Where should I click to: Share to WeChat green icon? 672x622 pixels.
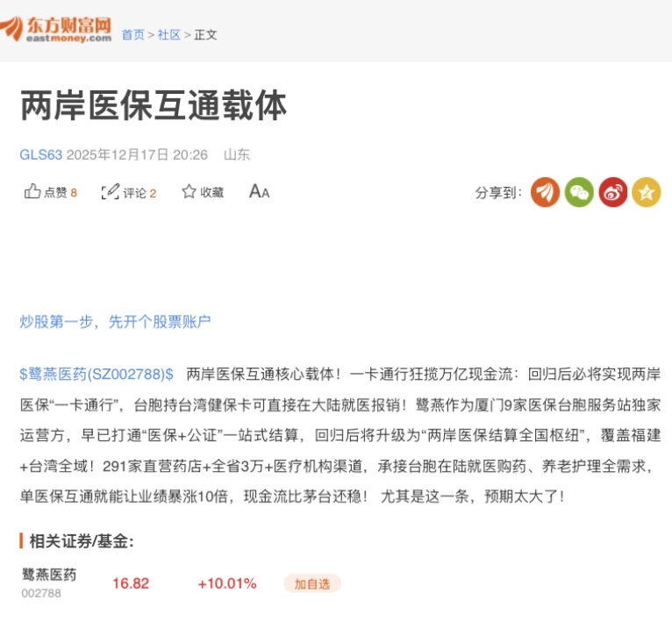pyautogui.click(x=579, y=192)
